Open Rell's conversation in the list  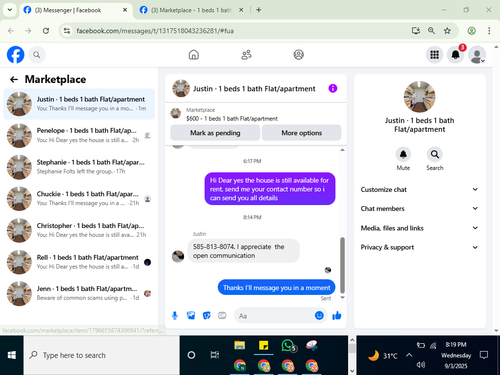(x=79, y=262)
